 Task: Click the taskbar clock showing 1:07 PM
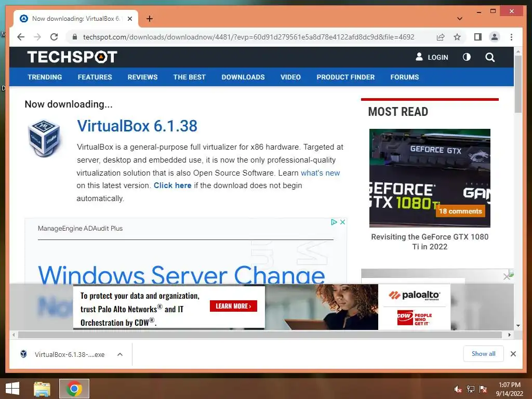pos(509,389)
